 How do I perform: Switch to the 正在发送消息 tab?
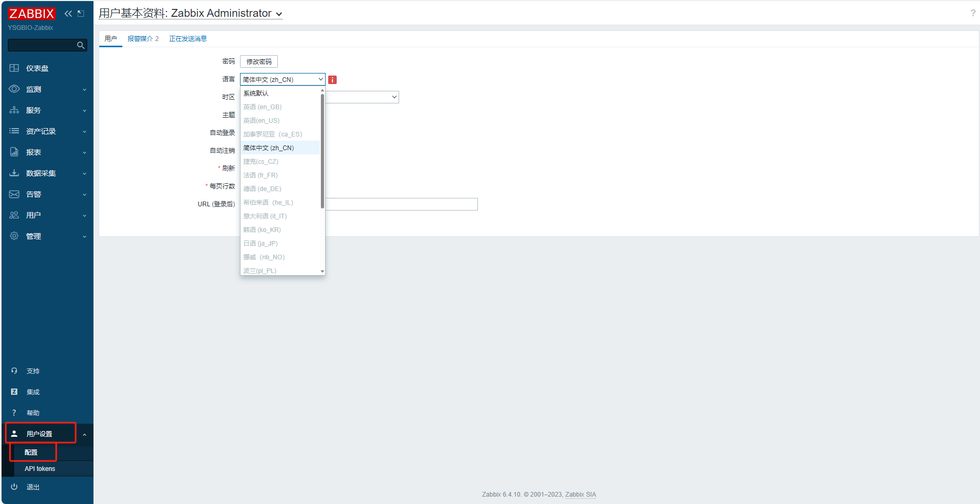tap(188, 39)
